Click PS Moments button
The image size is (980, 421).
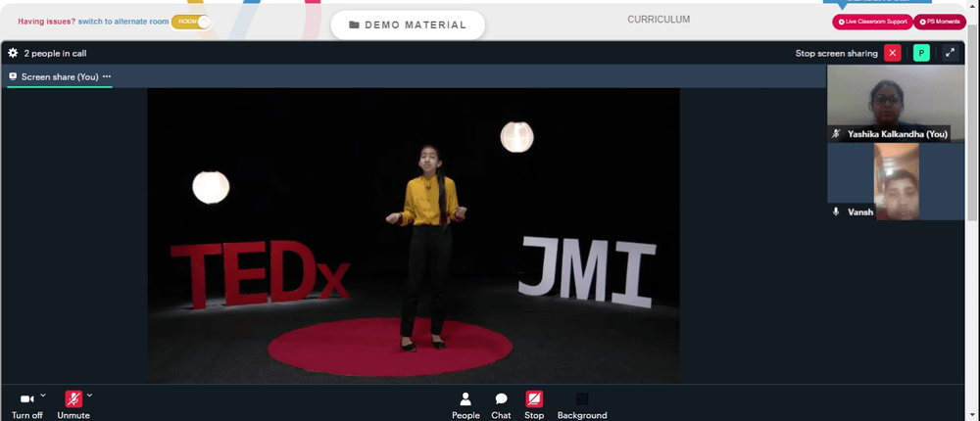point(940,22)
